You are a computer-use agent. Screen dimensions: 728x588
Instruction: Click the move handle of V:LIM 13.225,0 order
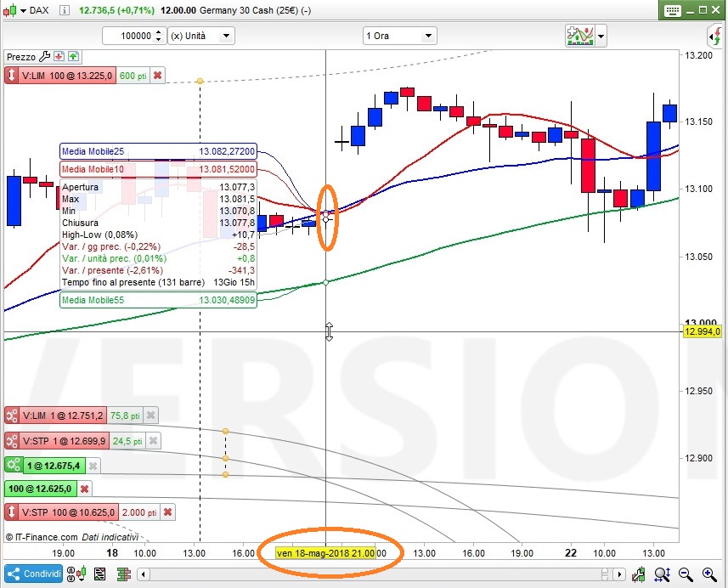pyautogui.click(x=11, y=76)
